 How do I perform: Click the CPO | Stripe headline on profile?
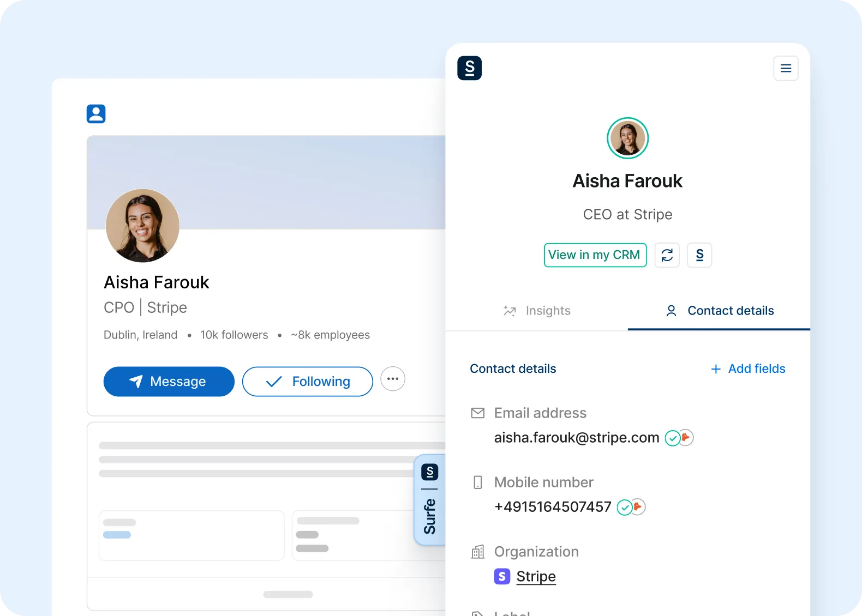click(x=145, y=307)
